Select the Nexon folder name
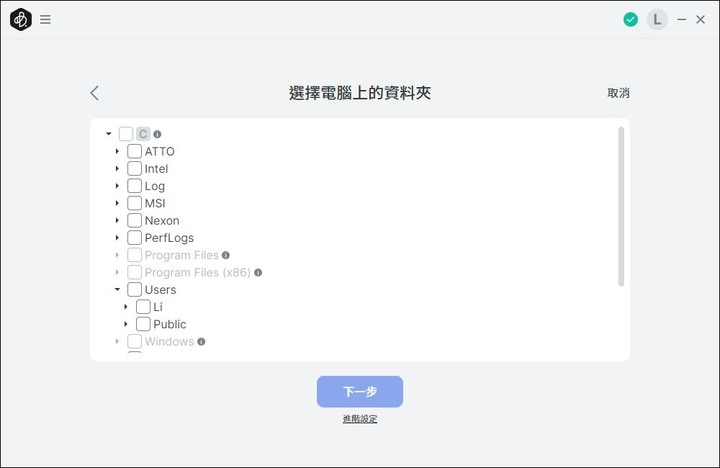This screenshot has height=468, width=720. (162, 221)
